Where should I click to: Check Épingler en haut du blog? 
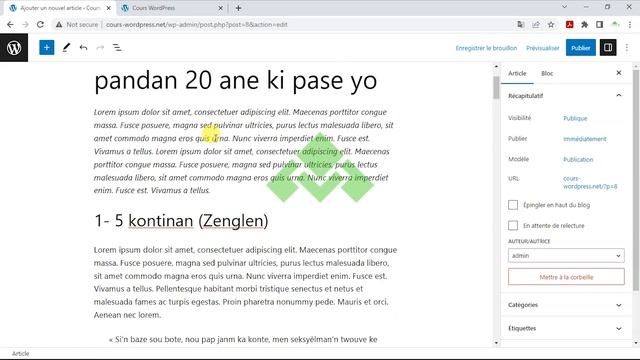click(513, 205)
